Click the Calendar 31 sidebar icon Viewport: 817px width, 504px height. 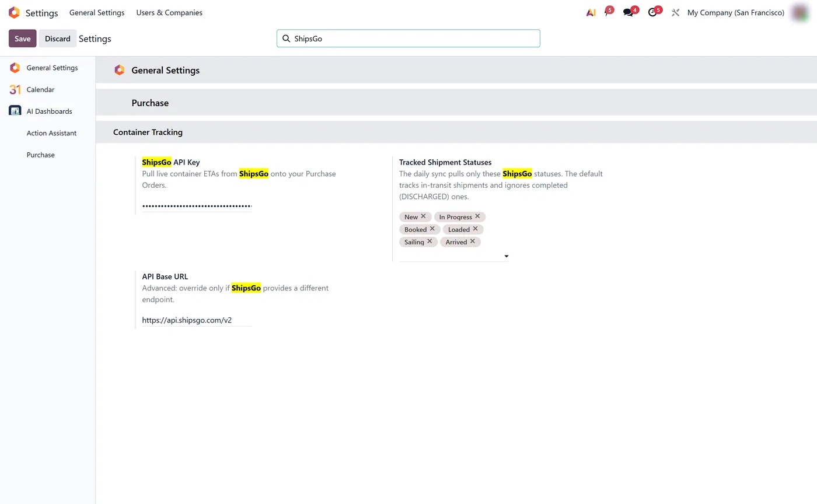[15, 89]
